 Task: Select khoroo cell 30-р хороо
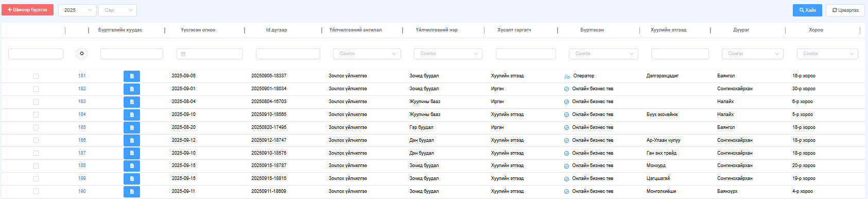(804, 89)
